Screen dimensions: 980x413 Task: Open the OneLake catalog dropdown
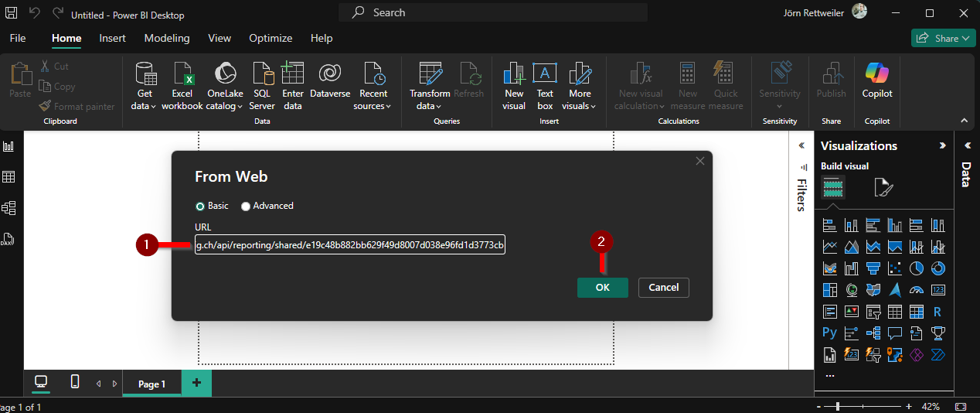coord(225,86)
